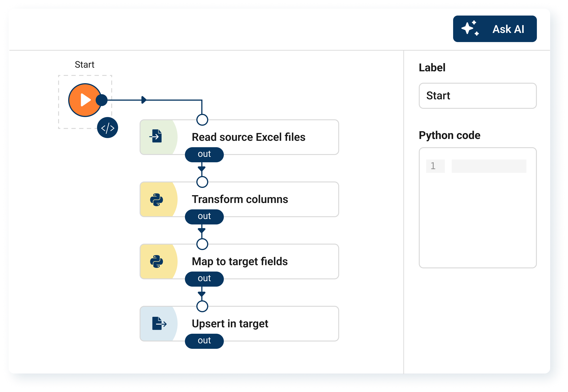Select the Transform columns node

coord(258,199)
